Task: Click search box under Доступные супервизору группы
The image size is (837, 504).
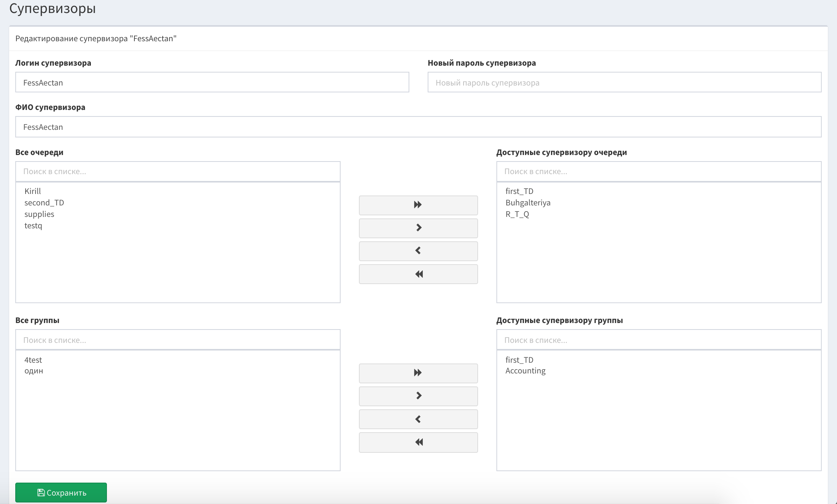Action: tap(659, 340)
